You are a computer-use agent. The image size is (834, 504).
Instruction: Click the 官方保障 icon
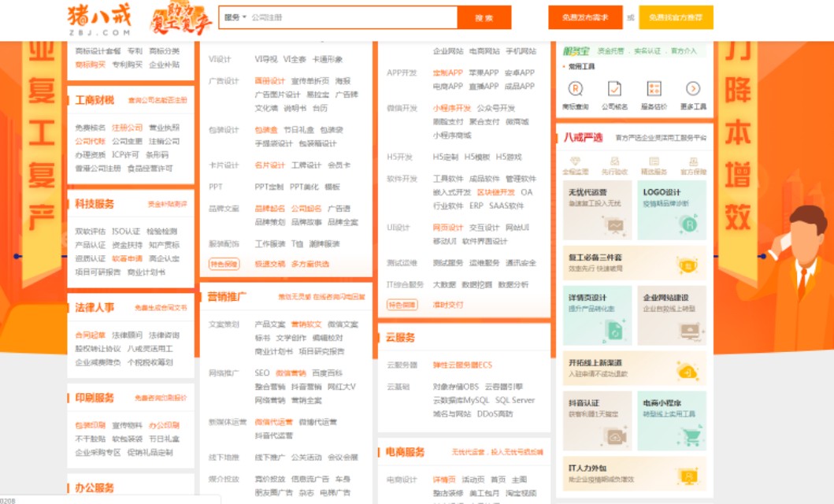(x=693, y=162)
